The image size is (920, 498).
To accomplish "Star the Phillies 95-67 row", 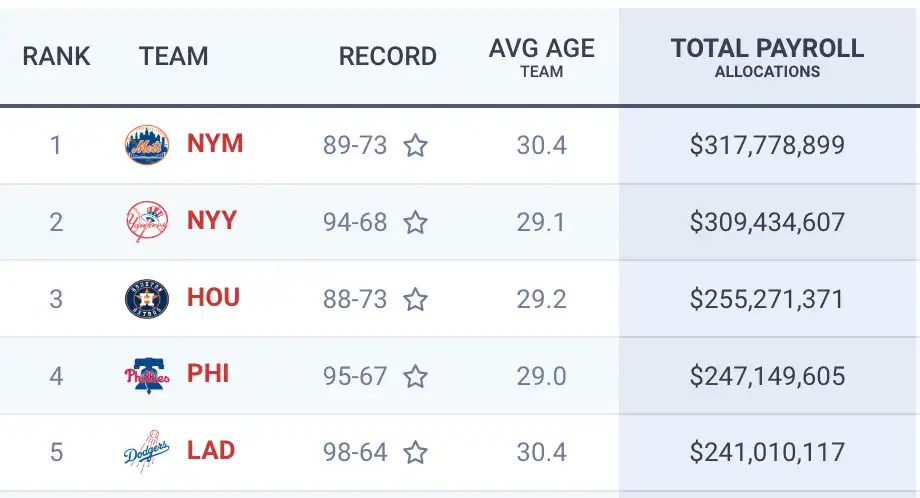I will (415, 376).
